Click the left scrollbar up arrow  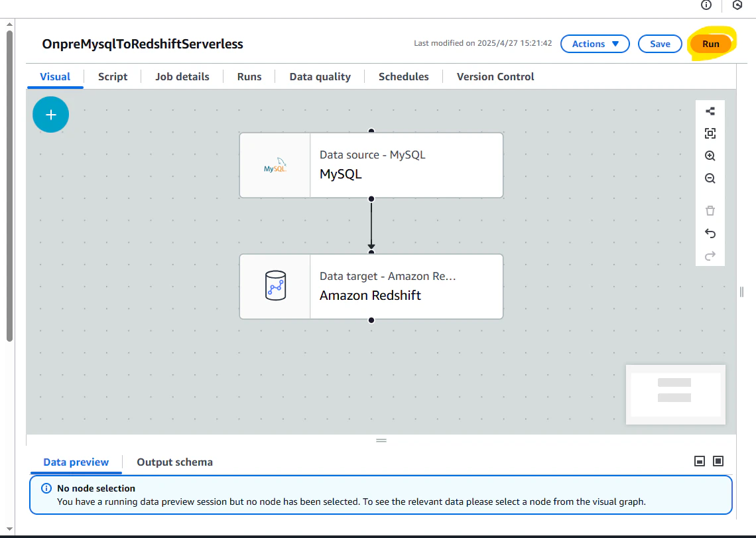[x=9, y=24]
